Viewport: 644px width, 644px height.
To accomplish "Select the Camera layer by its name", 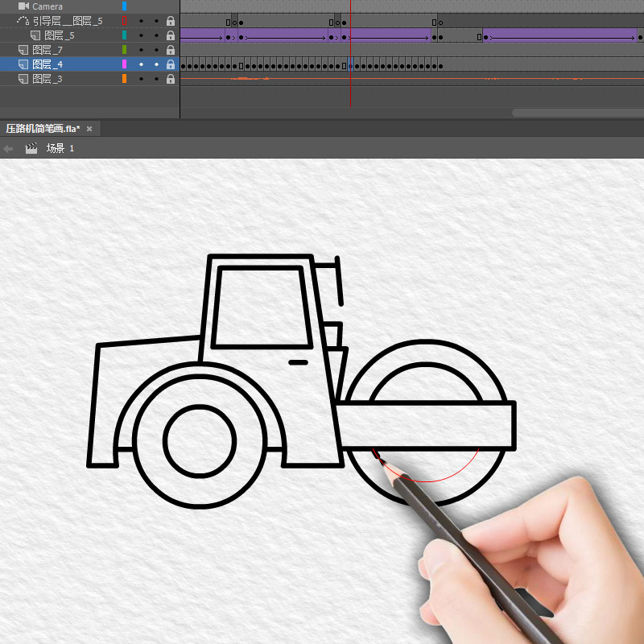I will (47, 6).
